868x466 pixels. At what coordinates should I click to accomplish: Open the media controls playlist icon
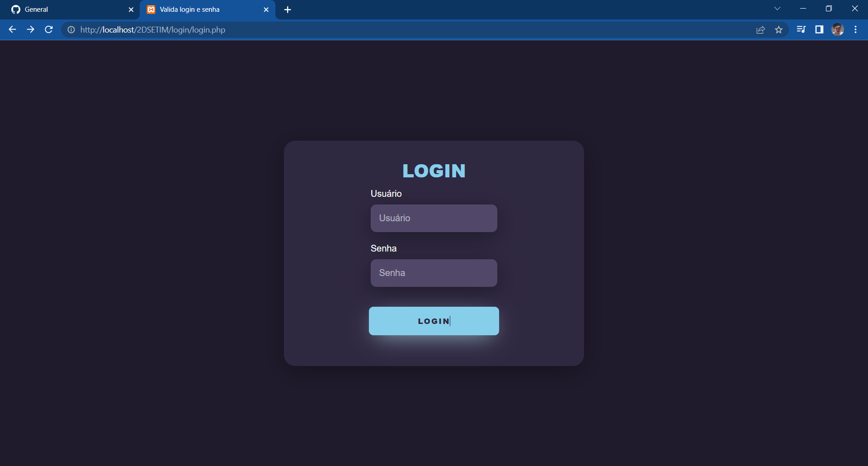click(801, 29)
